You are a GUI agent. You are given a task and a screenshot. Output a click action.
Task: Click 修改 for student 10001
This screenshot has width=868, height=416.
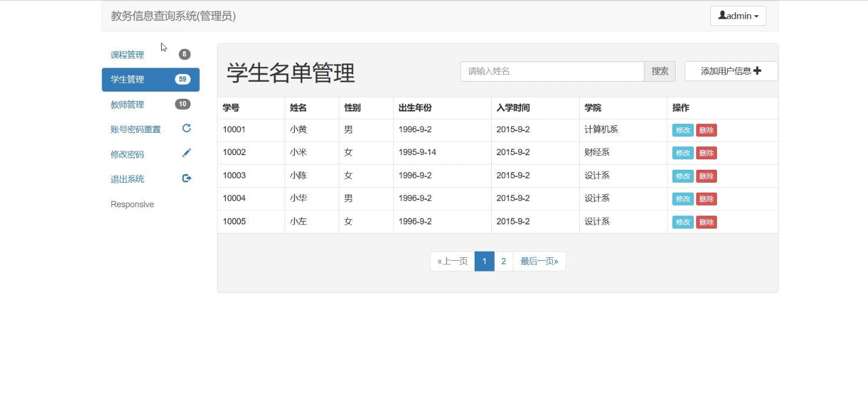[x=683, y=130]
